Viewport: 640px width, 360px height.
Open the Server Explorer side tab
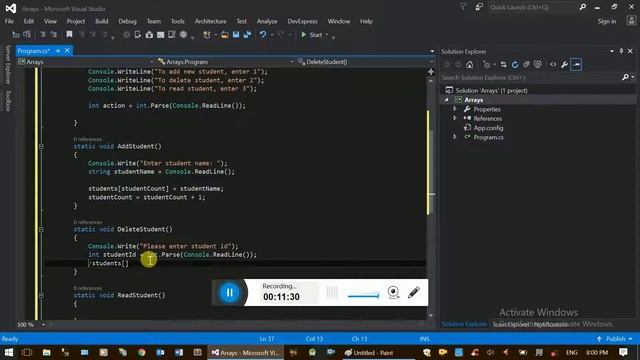[x=7, y=64]
